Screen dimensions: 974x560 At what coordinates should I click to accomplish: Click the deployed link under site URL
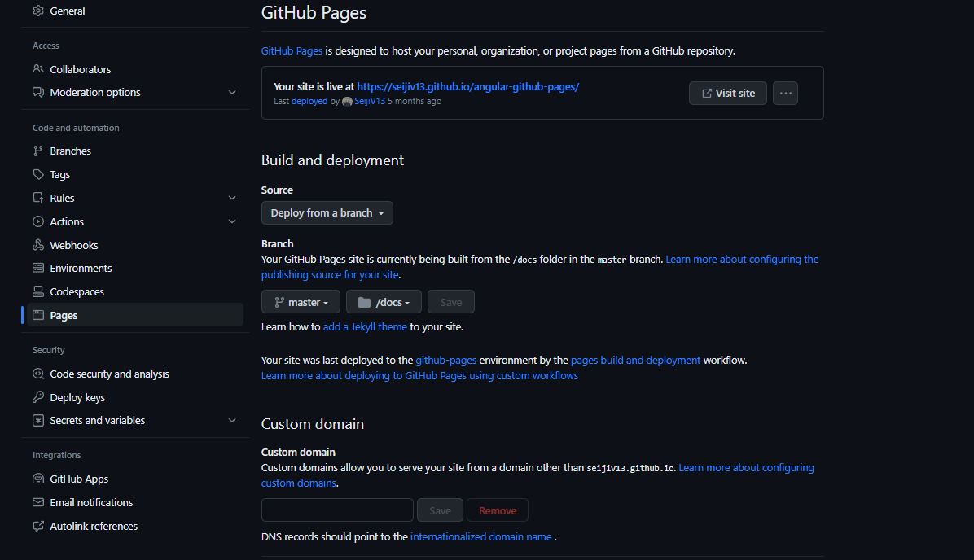[x=309, y=101]
